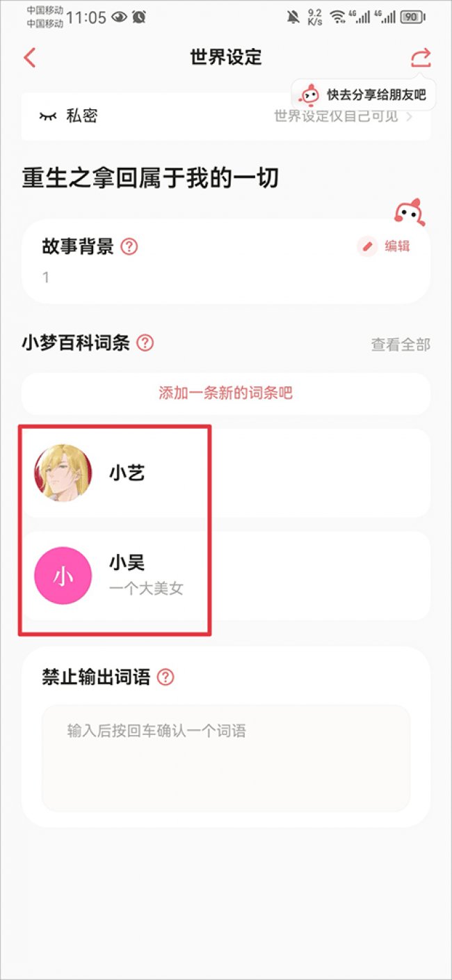Tap 添加一条新的词条吧 button
The image size is (452, 980).
226,393
